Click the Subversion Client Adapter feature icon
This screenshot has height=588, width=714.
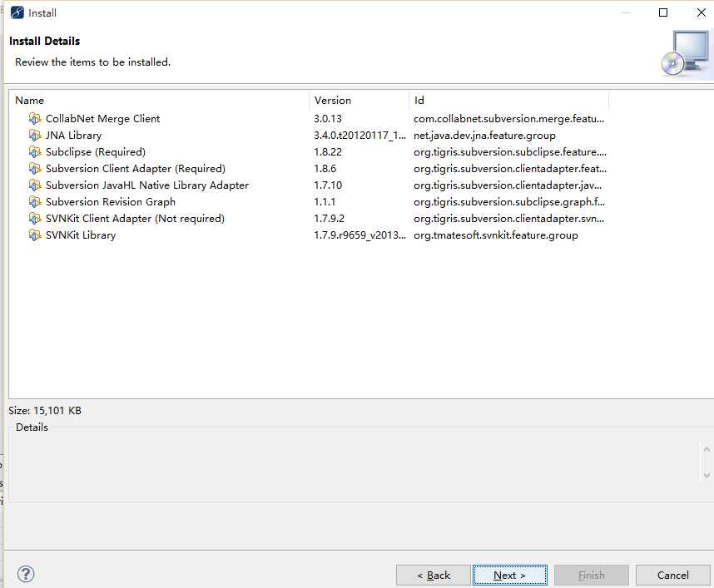pyautogui.click(x=35, y=168)
